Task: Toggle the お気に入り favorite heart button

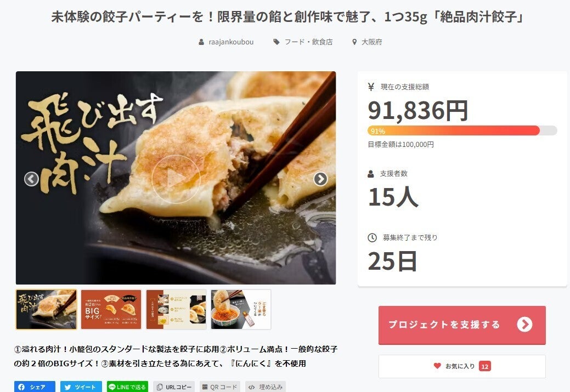Action: click(x=462, y=366)
